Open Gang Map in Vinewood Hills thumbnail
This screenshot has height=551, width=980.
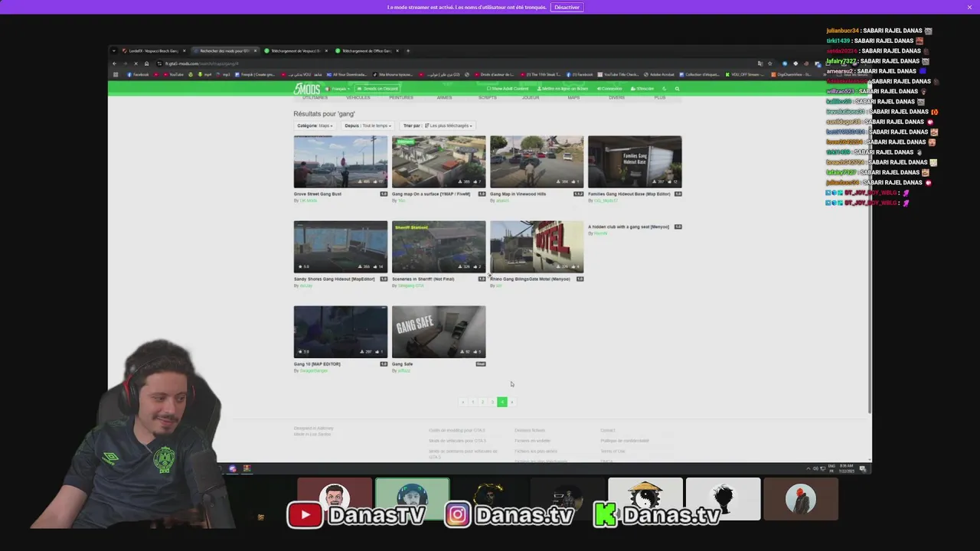(x=537, y=161)
